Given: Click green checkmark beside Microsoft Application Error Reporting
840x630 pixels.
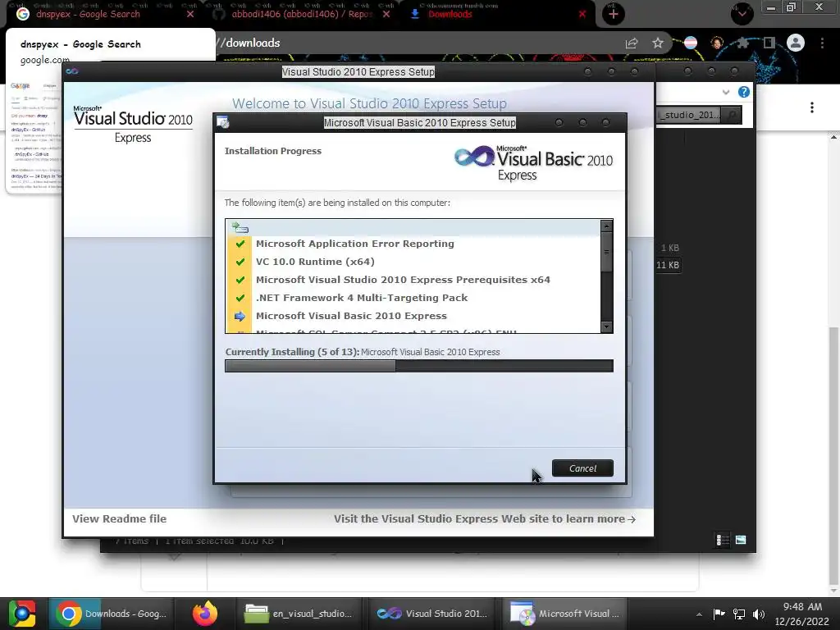Looking at the screenshot, I should pyautogui.click(x=240, y=244).
